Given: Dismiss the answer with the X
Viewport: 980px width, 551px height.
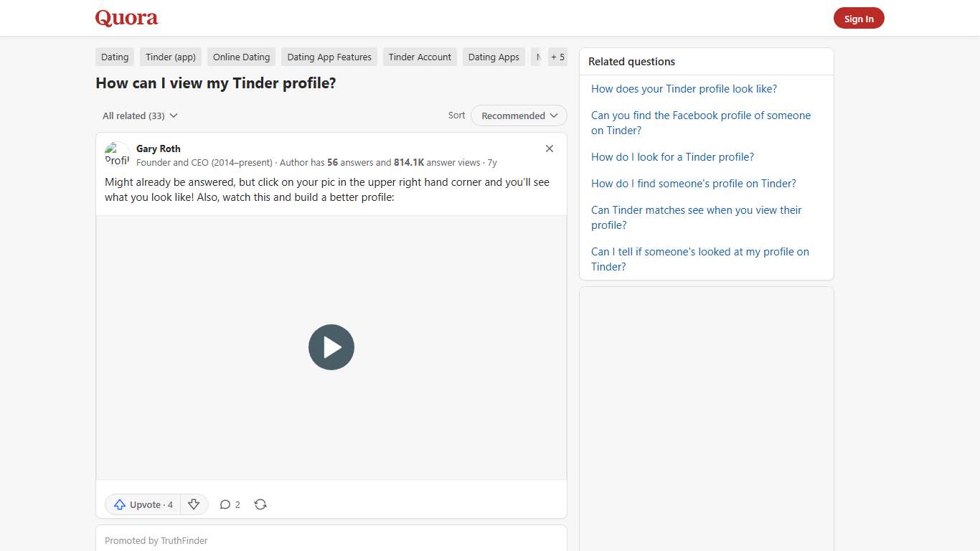Looking at the screenshot, I should 549,149.
